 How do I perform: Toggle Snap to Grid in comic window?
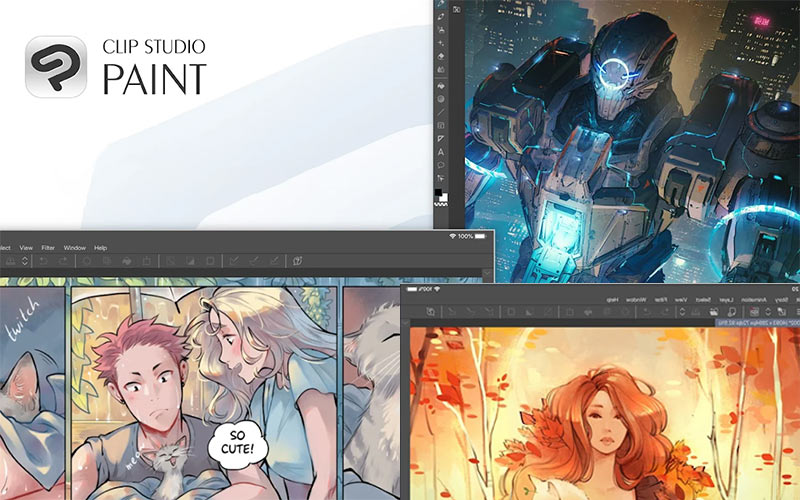click(x=274, y=261)
